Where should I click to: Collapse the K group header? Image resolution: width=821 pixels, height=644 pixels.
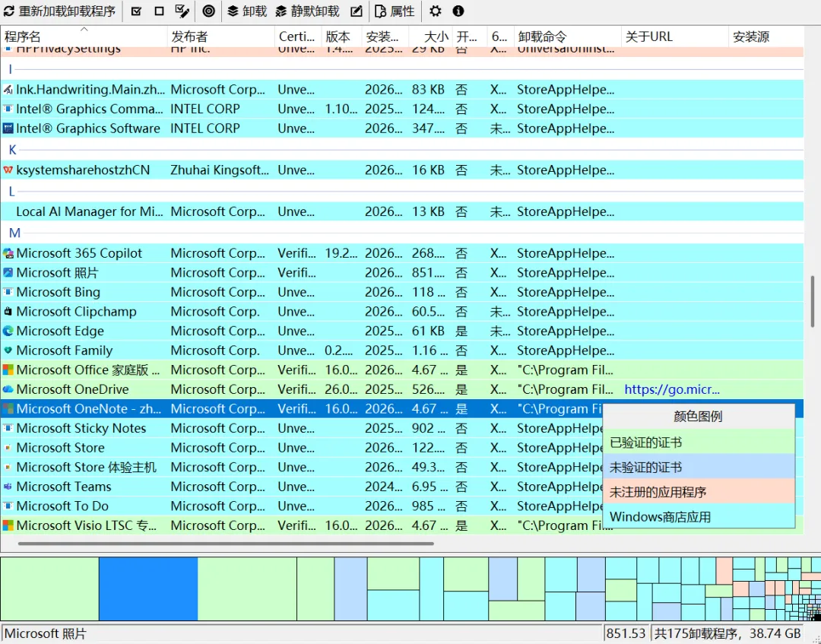(13, 150)
